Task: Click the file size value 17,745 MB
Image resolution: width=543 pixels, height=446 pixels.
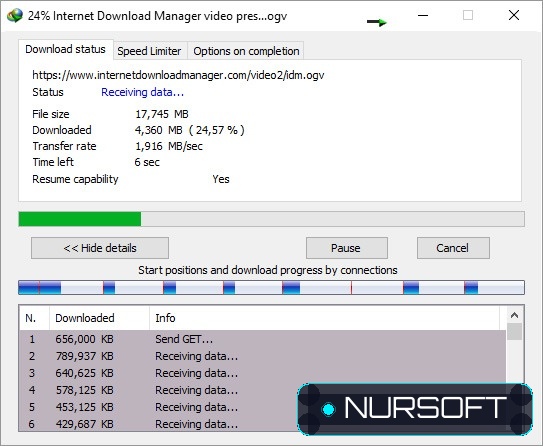Action: 162,114
